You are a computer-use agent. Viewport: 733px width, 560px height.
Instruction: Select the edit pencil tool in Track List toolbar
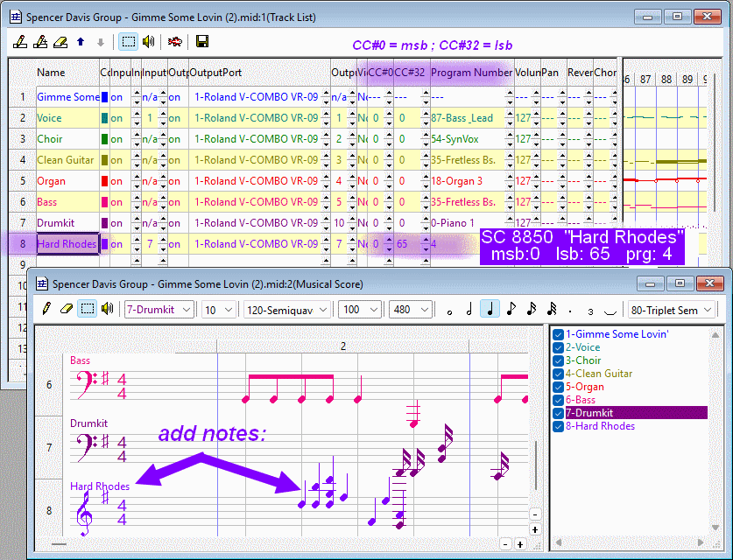click(20, 42)
